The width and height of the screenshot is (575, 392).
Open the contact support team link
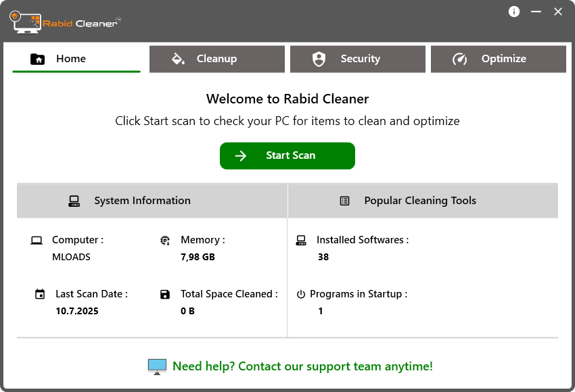302,366
